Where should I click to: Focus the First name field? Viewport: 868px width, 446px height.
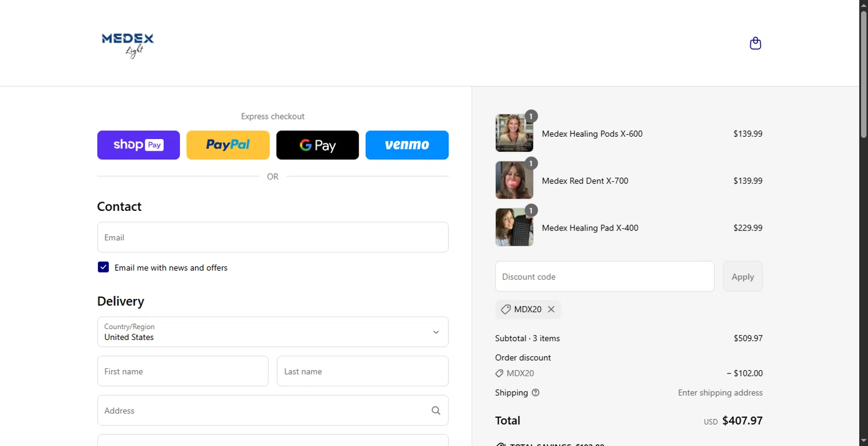pos(183,371)
